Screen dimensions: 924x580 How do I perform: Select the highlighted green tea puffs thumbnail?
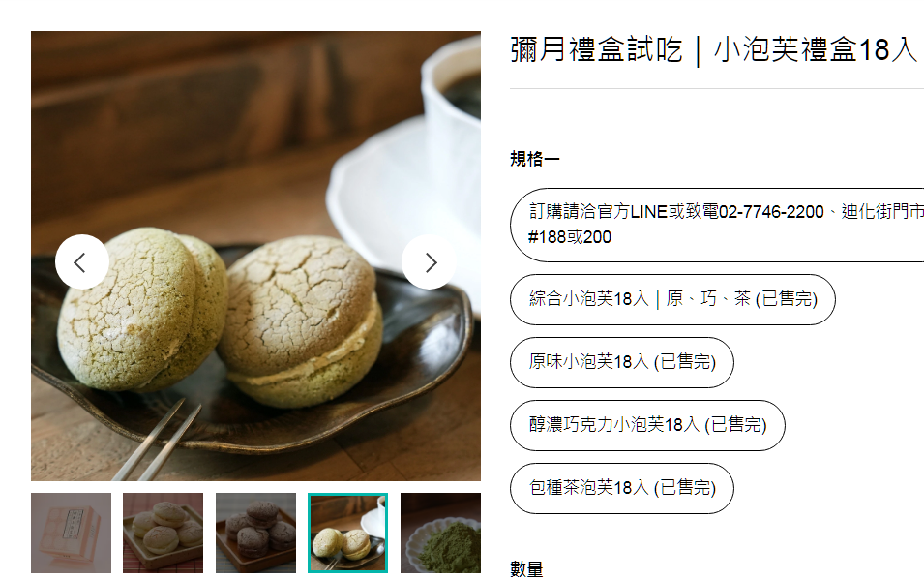(347, 533)
